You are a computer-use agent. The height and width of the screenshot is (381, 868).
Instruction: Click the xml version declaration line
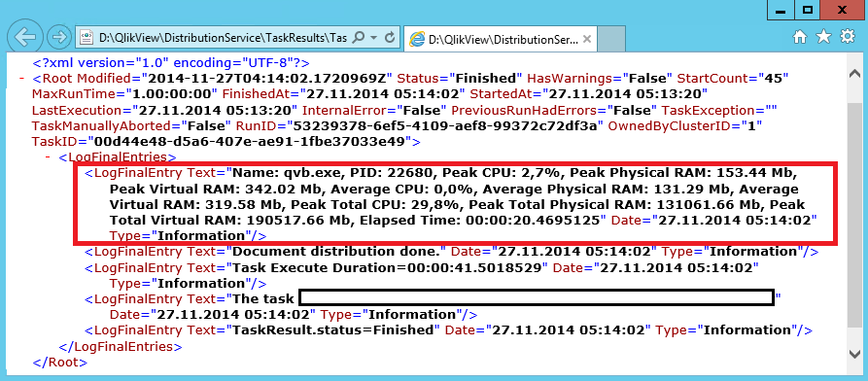click(x=171, y=62)
